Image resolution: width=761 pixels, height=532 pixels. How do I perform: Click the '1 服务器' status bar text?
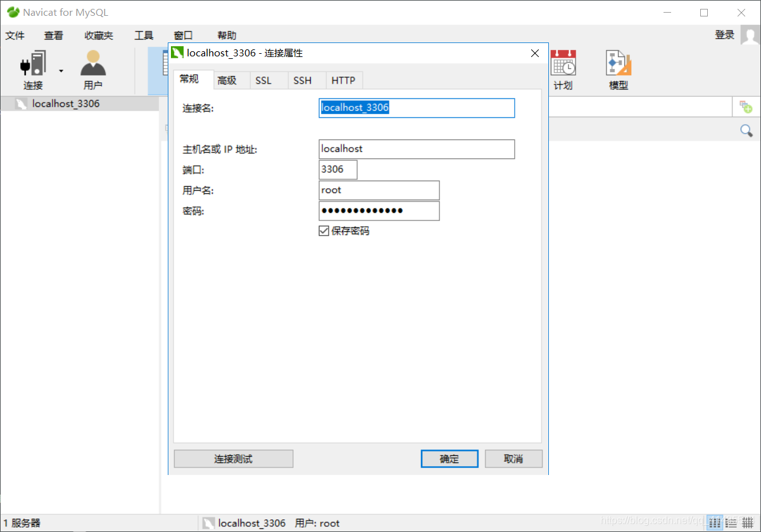click(x=22, y=523)
